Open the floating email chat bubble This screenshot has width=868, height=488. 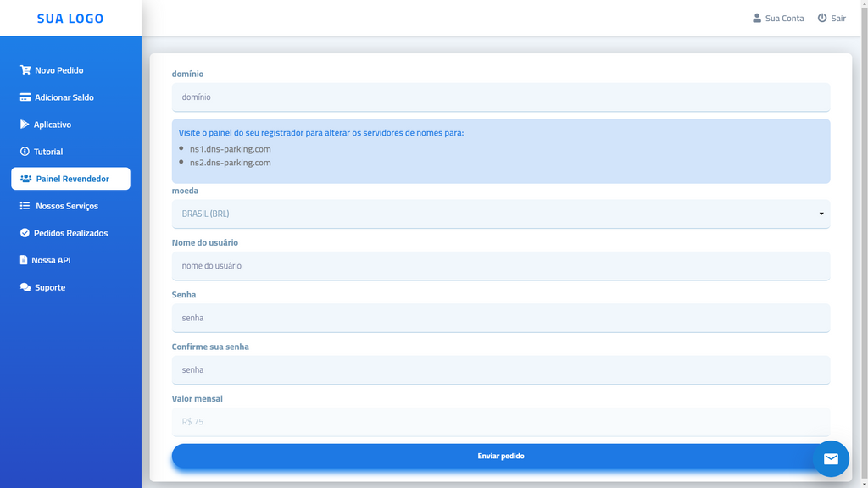point(831,458)
